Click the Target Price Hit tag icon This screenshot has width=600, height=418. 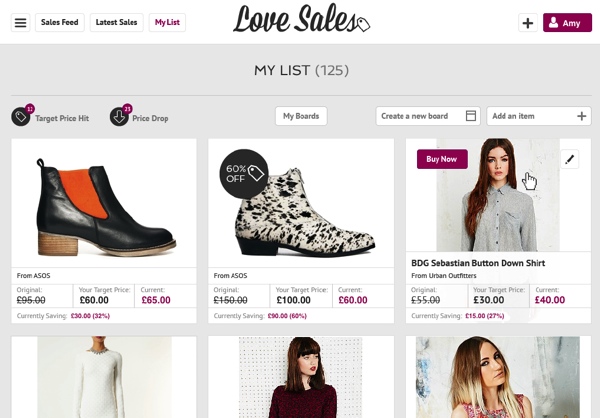tap(21, 117)
